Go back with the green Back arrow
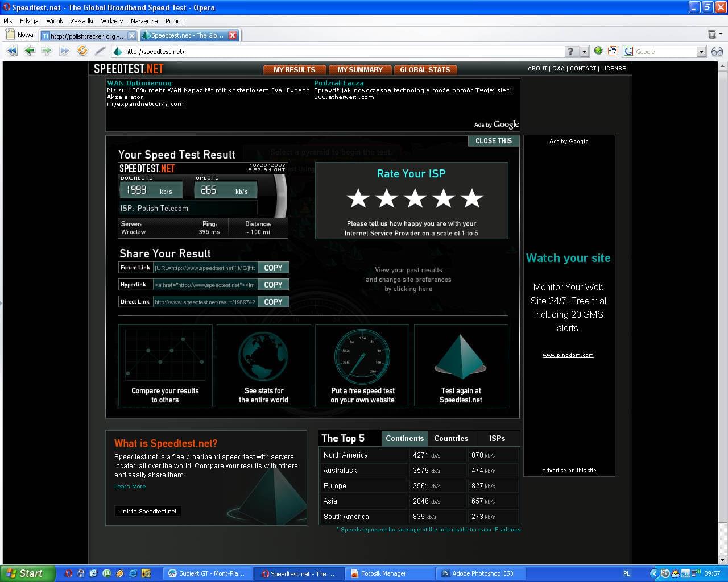728x582 pixels. pos(30,51)
